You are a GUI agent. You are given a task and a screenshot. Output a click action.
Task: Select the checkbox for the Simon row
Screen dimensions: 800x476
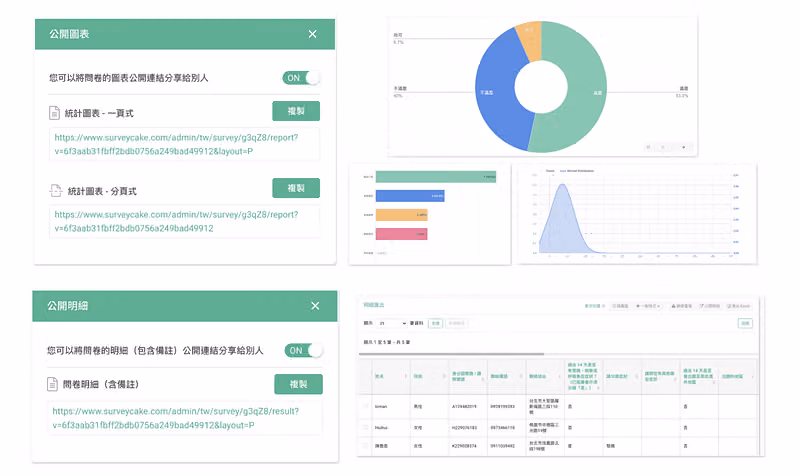click(365, 406)
